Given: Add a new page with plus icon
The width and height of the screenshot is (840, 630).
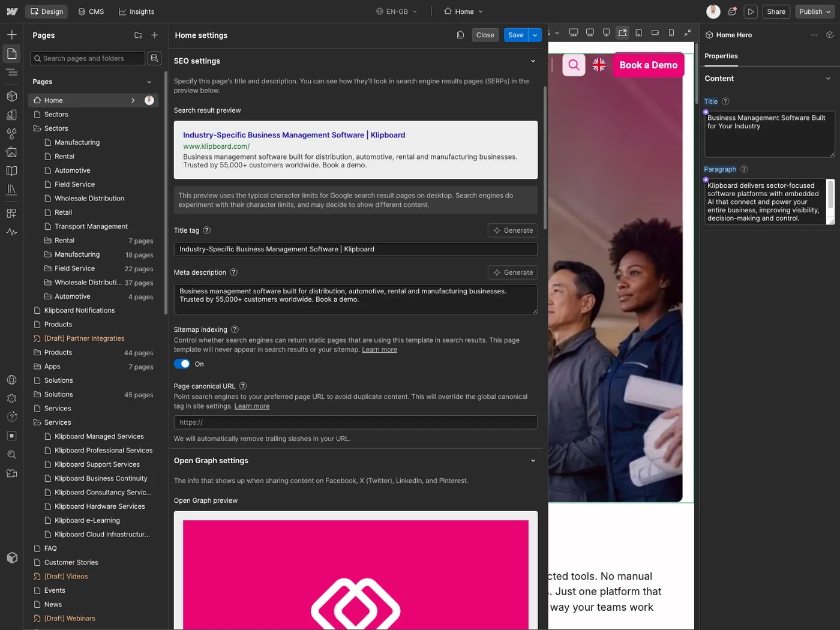Looking at the screenshot, I should pyautogui.click(x=155, y=35).
